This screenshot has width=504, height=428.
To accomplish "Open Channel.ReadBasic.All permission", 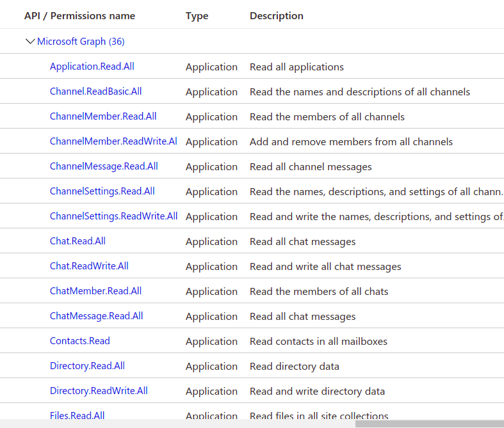I will tap(96, 91).
